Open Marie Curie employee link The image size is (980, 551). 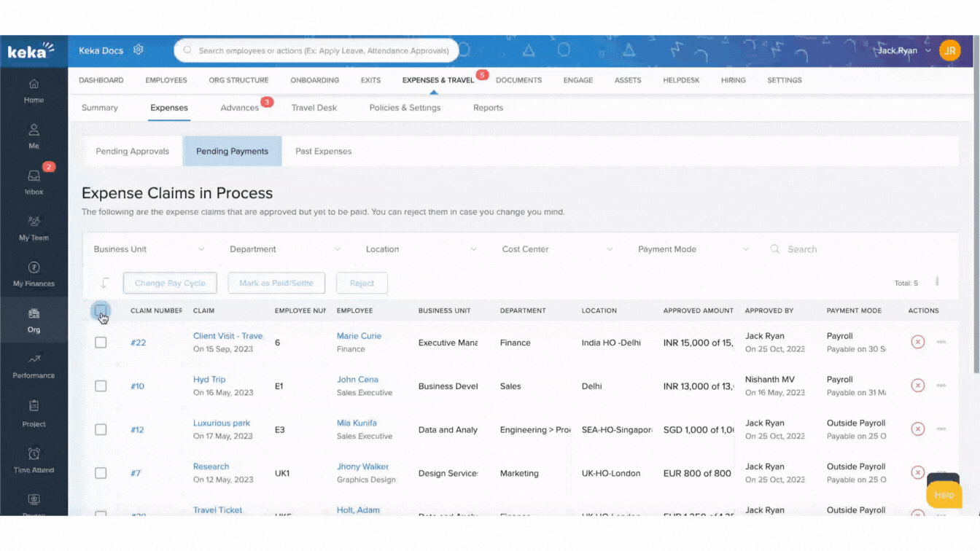tap(359, 336)
